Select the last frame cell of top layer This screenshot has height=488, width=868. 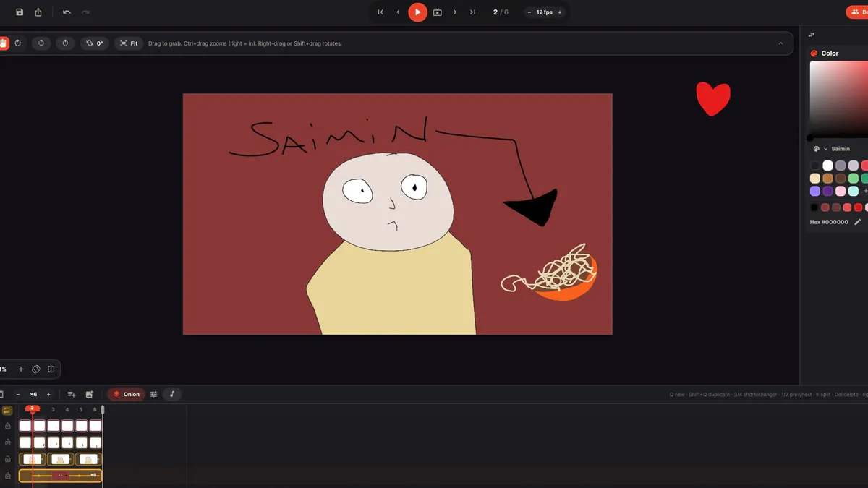95,426
